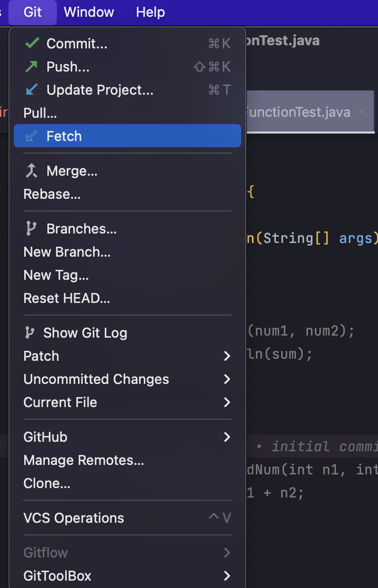Expand the Current File submenu chevron

(x=227, y=402)
